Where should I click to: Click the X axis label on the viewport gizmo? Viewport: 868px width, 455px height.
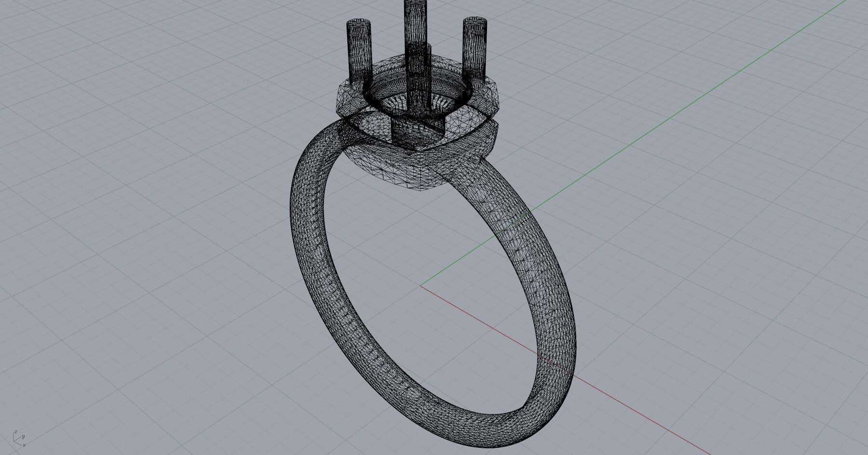click(24, 445)
